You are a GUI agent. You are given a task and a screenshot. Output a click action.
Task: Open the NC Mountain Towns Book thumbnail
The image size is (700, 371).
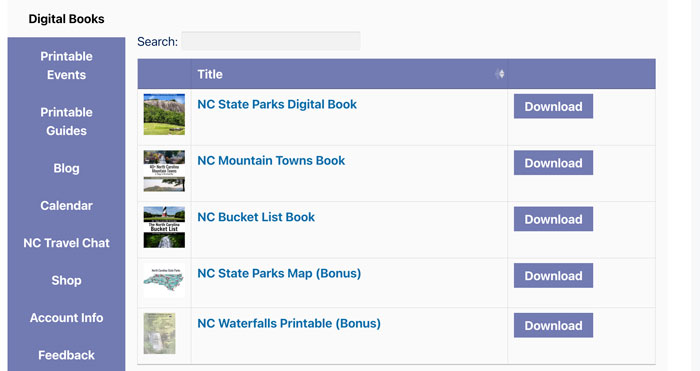(164, 171)
